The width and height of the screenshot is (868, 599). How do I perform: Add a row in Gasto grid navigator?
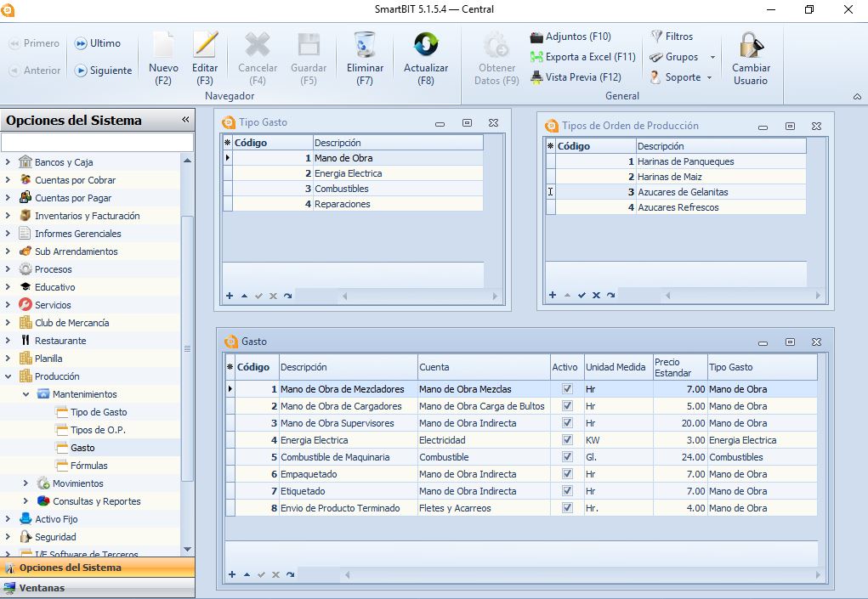232,574
